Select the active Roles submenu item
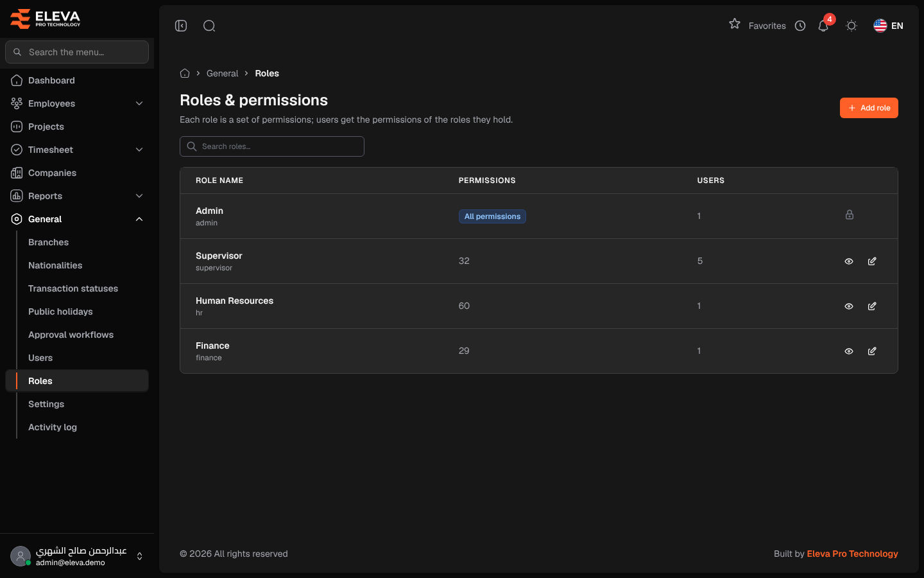 [77, 381]
